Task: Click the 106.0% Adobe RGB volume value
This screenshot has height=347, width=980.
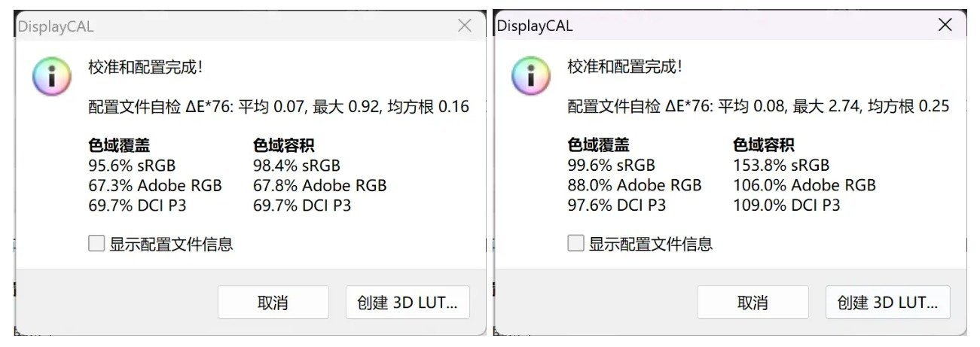Action: coord(804,185)
